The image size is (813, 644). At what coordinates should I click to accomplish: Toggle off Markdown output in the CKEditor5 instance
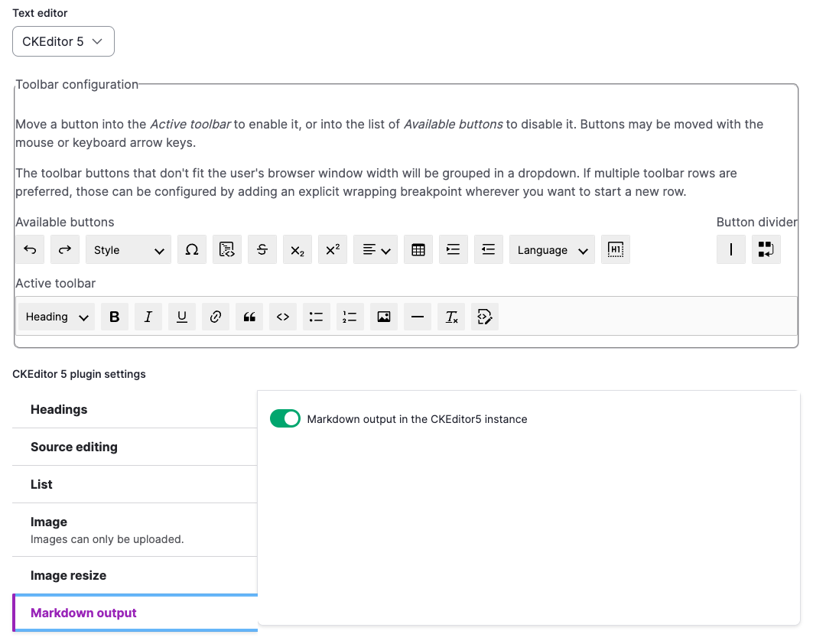click(285, 418)
